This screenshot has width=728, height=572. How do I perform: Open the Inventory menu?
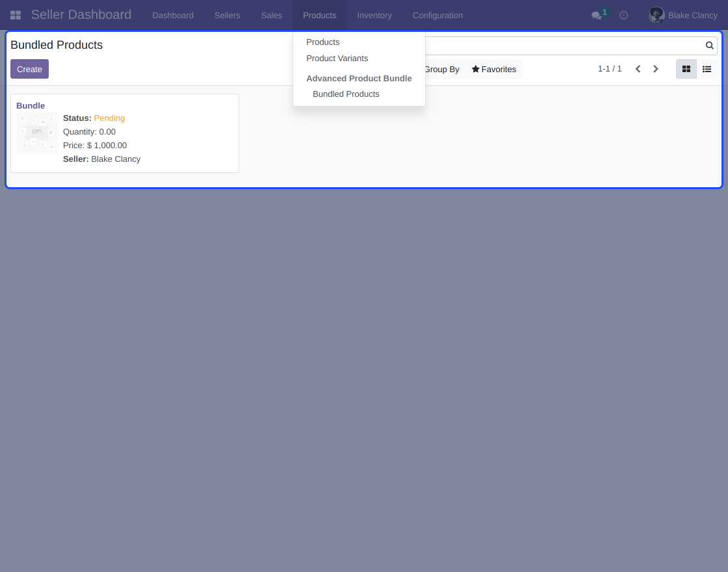374,16
